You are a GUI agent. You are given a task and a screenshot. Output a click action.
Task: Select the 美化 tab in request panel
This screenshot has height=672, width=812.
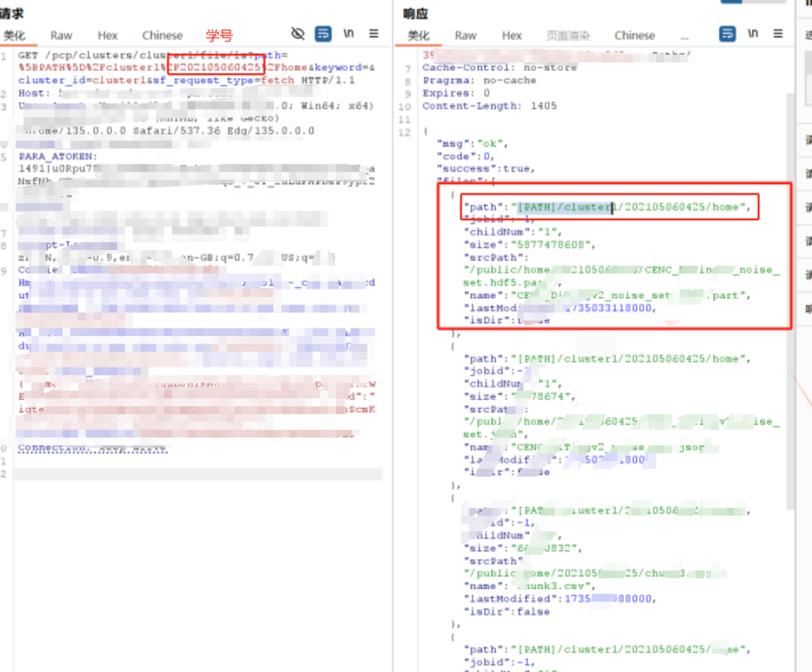14,35
